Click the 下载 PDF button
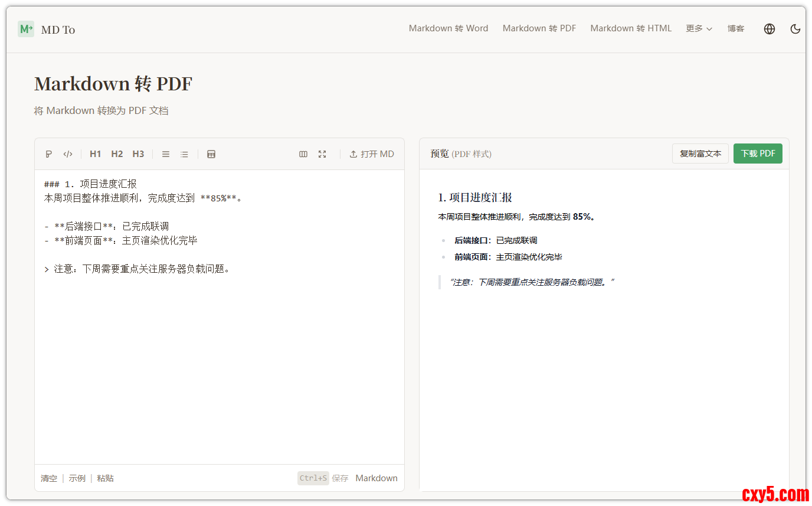812x506 pixels. (x=758, y=154)
